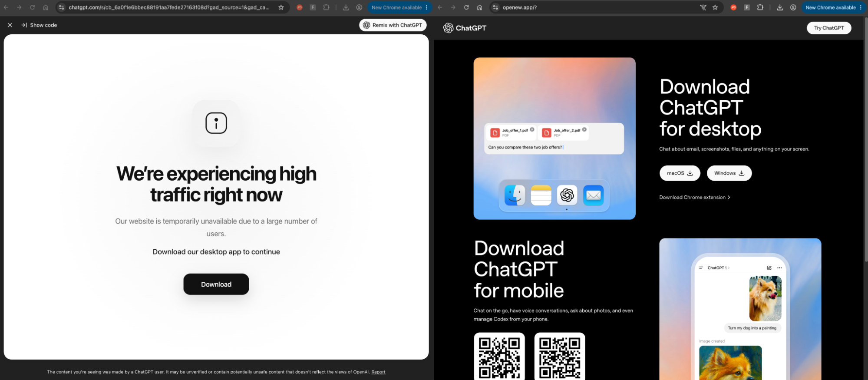Click the right QR code for mobile
868x380 pixels.
tap(560, 357)
